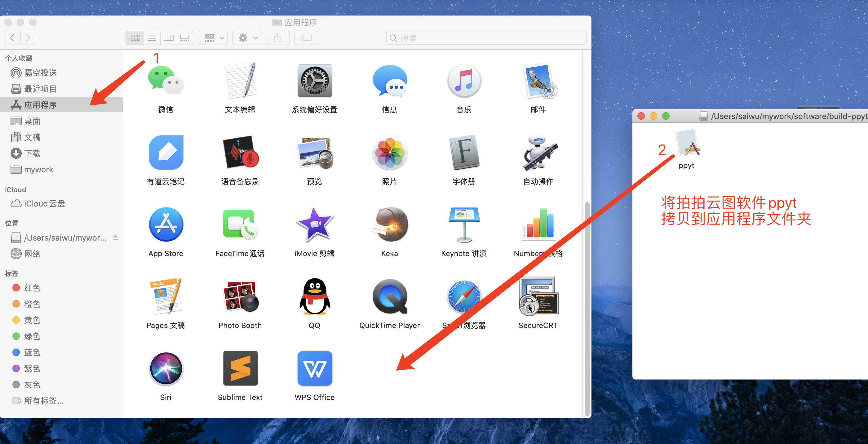Open the WeChat (微信) app icon
This screenshot has width=868, height=444.
click(166, 81)
